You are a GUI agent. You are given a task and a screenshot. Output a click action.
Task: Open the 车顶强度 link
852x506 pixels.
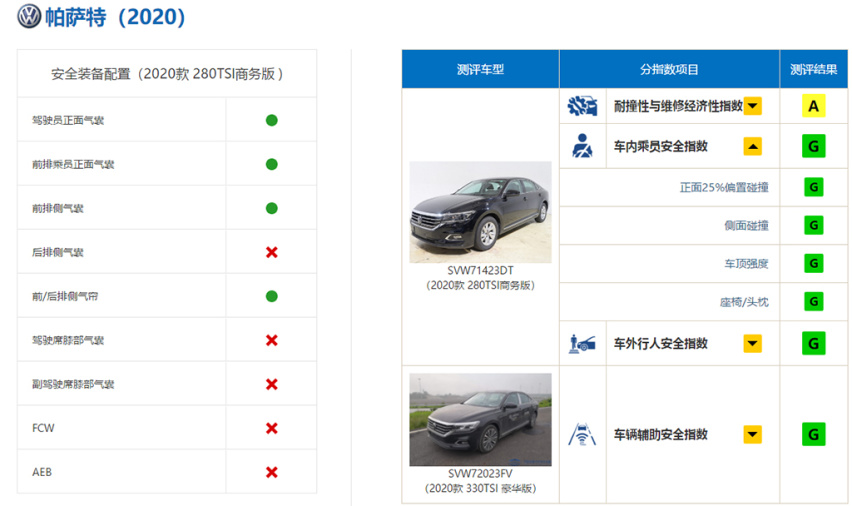(747, 264)
